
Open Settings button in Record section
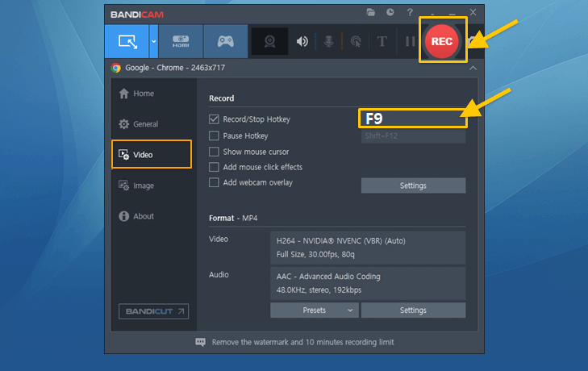coord(413,185)
